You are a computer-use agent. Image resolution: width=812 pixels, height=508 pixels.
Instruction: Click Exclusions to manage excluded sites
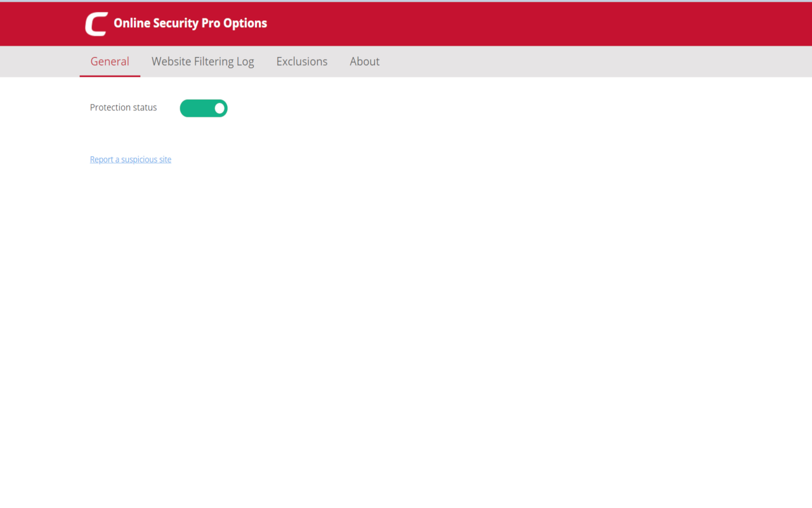(x=302, y=61)
